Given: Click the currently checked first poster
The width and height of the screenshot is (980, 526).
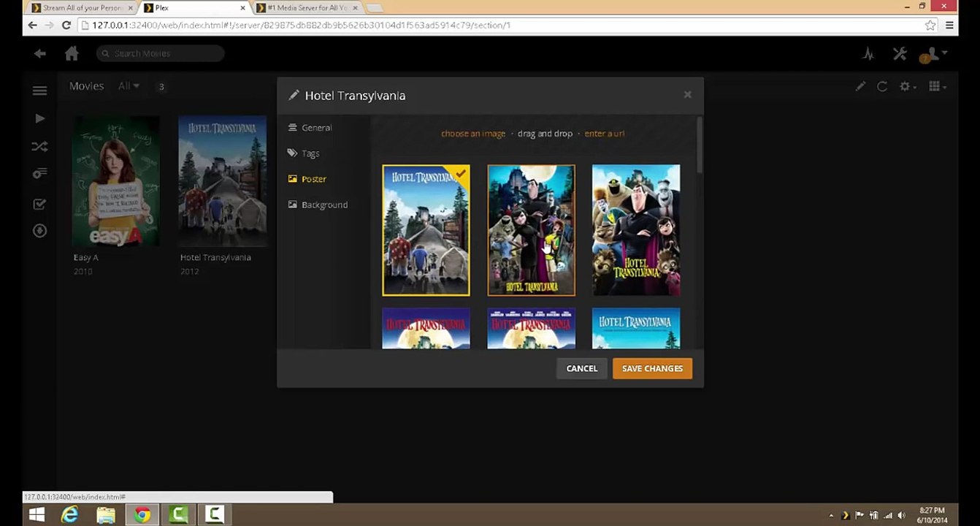Looking at the screenshot, I should [x=426, y=230].
